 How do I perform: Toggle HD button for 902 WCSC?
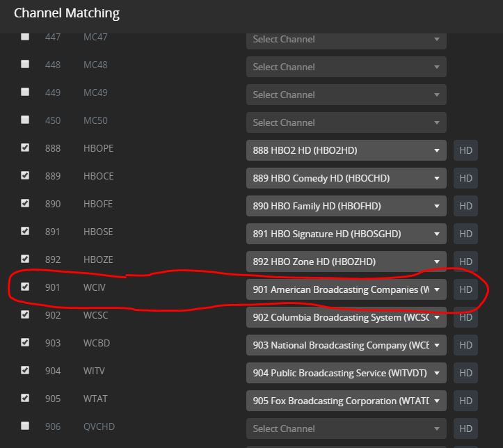[465, 317]
